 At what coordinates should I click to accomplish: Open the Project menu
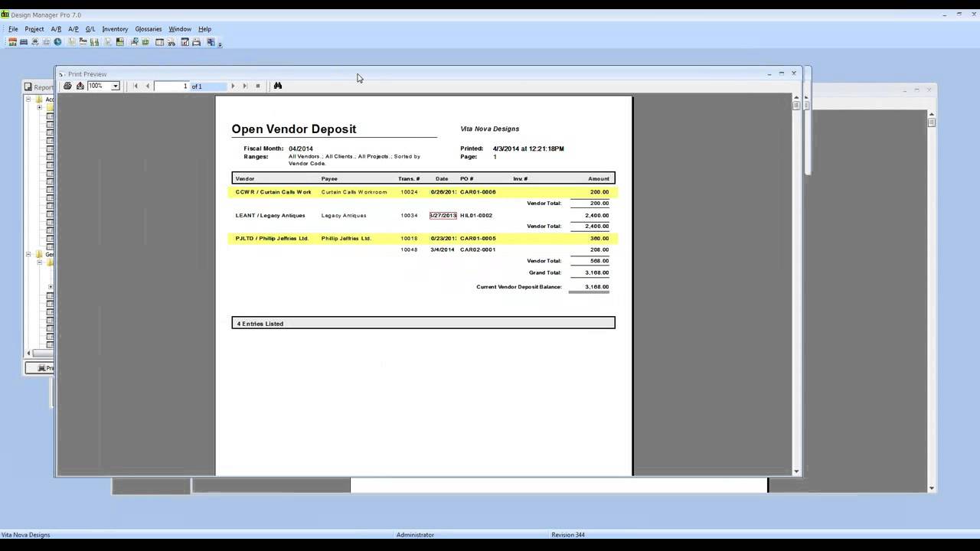34,29
